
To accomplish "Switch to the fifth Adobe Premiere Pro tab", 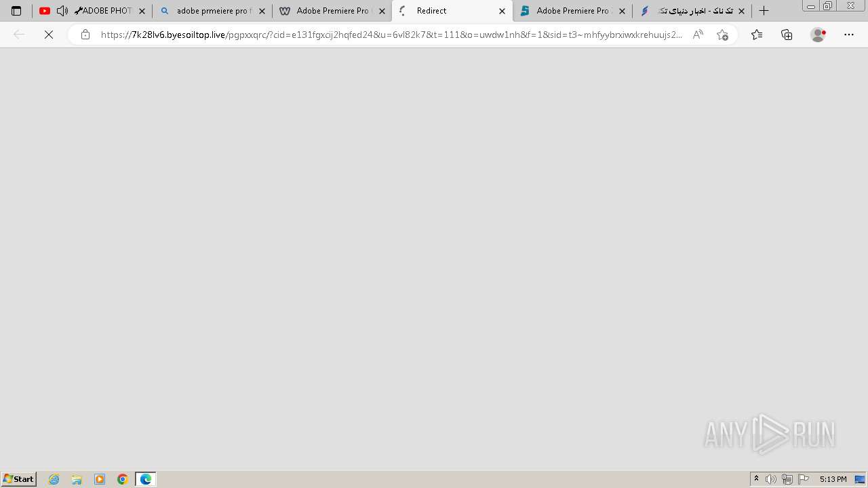I will click(x=572, y=11).
